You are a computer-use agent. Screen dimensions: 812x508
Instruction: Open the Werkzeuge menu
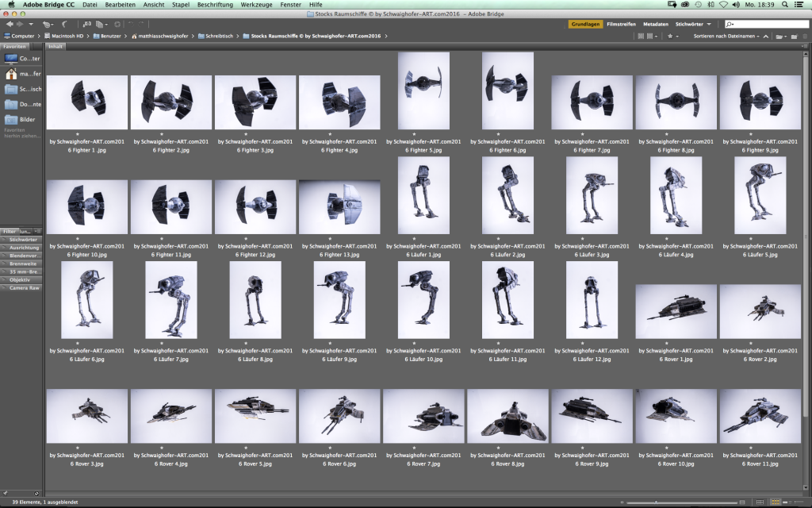coord(256,5)
